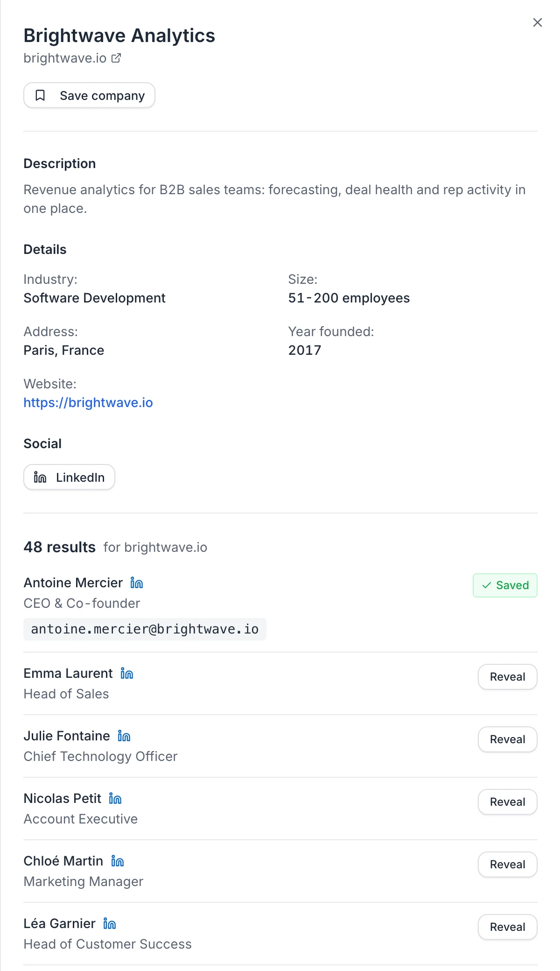The height and width of the screenshot is (971, 560).
Task: Click the 'Head of Customer Success' job title
Action: [108, 944]
